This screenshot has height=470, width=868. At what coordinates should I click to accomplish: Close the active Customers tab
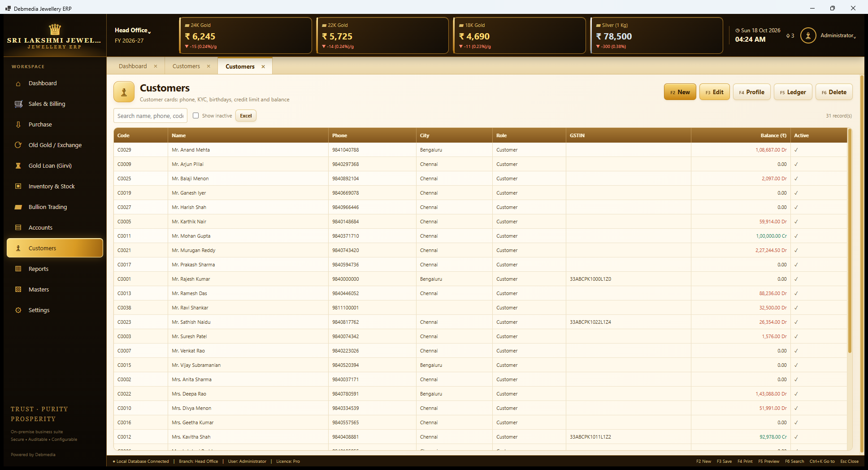tap(263, 67)
